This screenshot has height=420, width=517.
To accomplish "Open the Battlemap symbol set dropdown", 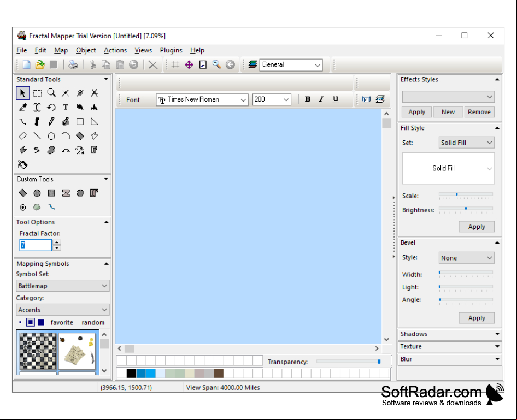I will 63,286.
